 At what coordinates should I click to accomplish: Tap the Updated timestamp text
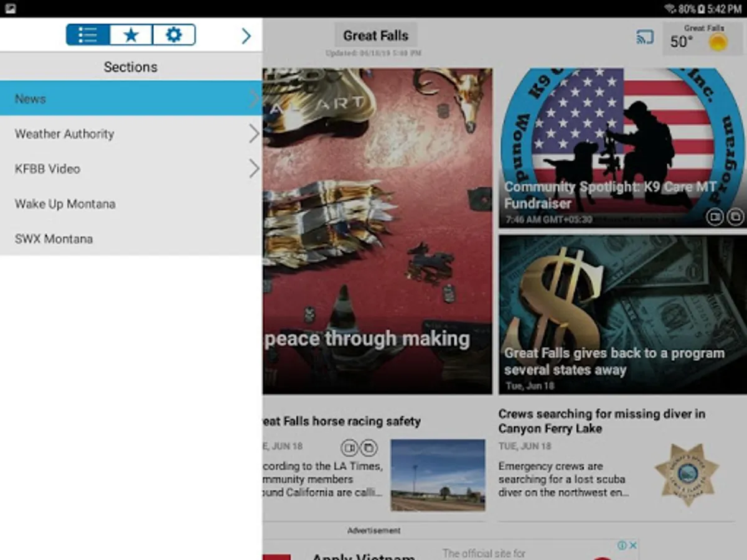(x=374, y=54)
